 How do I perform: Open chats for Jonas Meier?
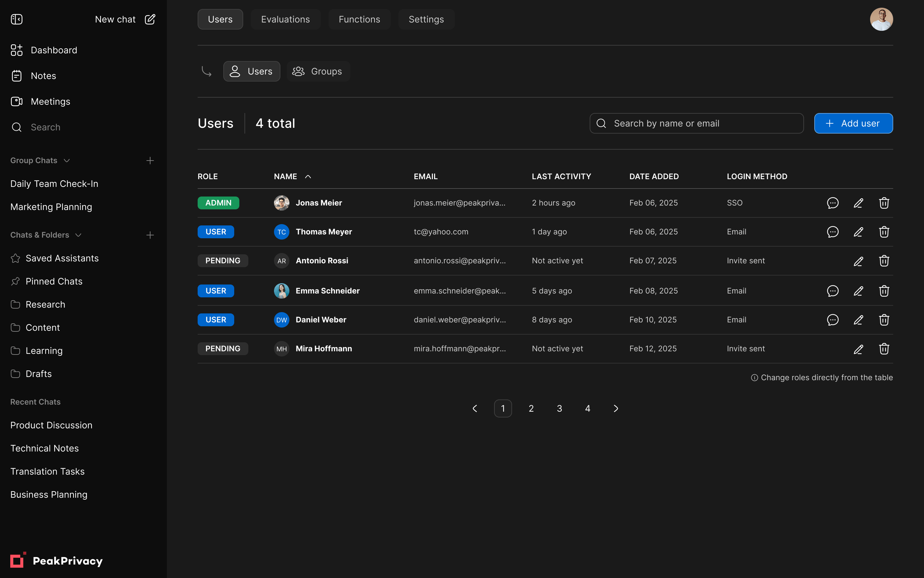(x=833, y=203)
